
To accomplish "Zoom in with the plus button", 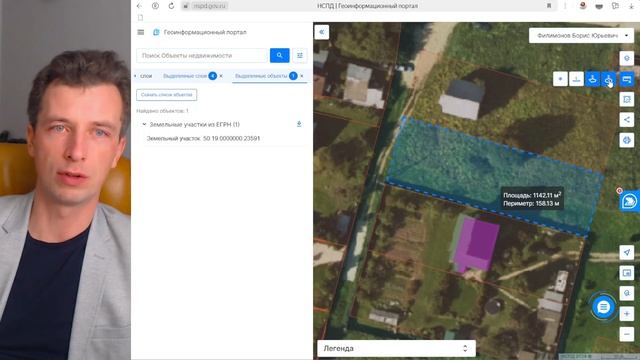I will point(627,313).
